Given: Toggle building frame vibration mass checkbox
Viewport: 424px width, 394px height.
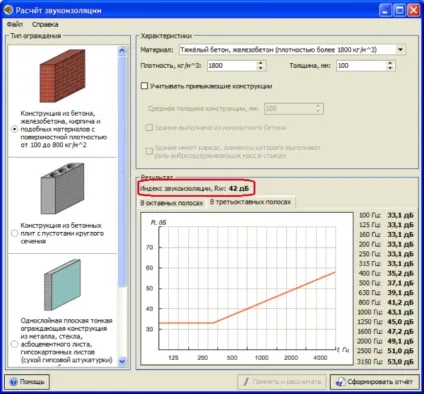Looking at the screenshot, I should 149,152.
